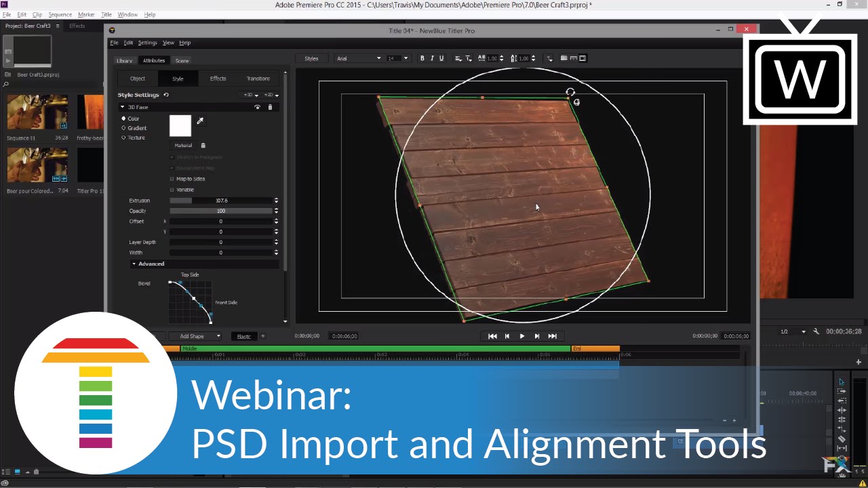Enable Map to Sides checkbox
This screenshot has height=488, width=868.
pyautogui.click(x=172, y=179)
